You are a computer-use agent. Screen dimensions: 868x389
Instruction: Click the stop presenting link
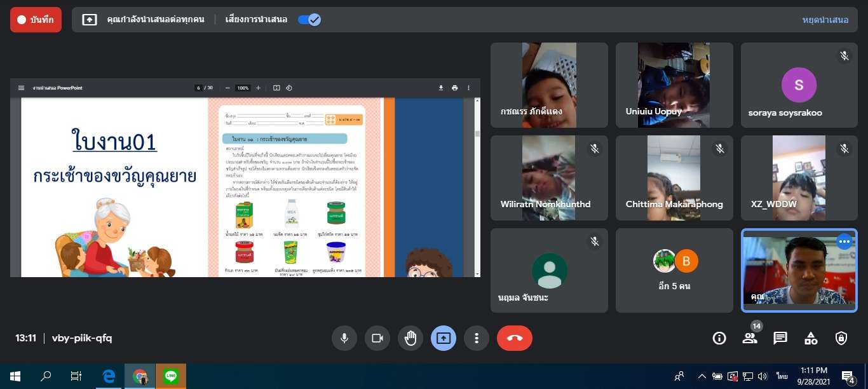pos(825,20)
